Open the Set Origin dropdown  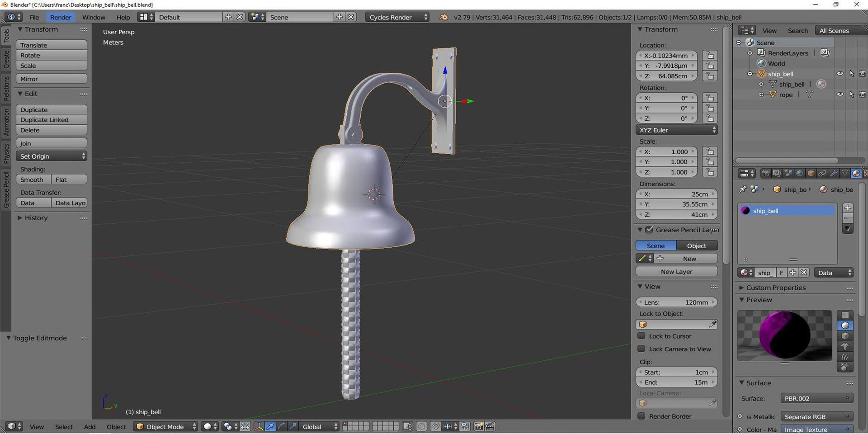[52, 156]
